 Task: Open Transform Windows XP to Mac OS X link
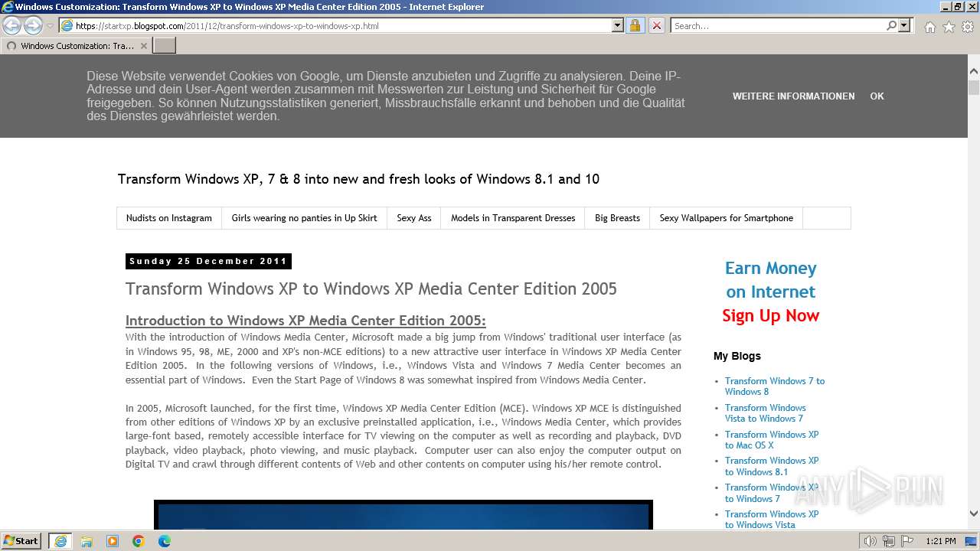point(772,440)
